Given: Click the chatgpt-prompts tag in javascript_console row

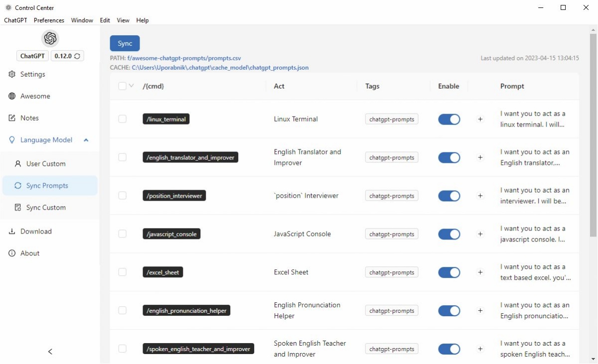Looking at the screenshot, I should 392,234.
